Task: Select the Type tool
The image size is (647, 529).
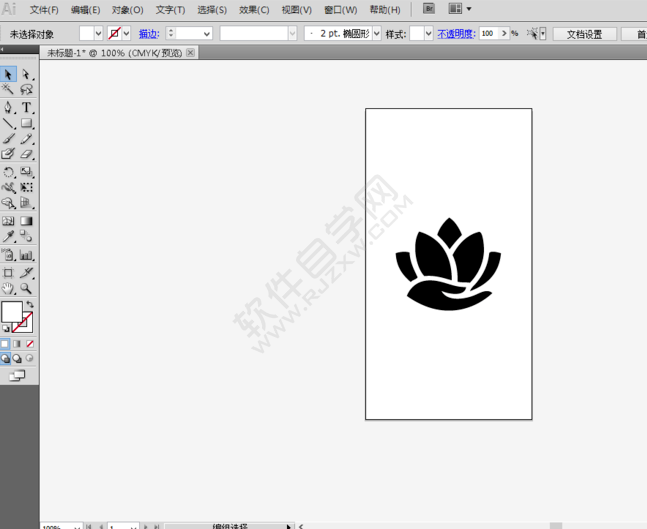Action: coord(26,108)
